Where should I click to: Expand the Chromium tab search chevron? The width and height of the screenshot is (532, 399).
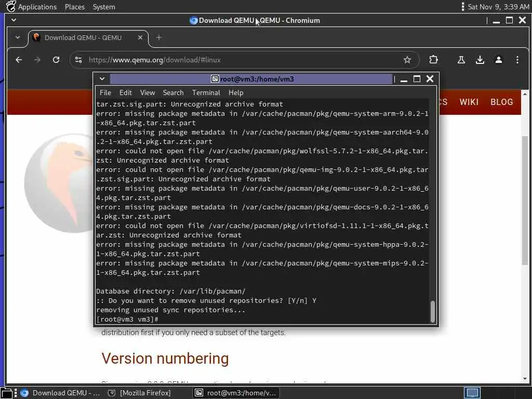[18, 37]
